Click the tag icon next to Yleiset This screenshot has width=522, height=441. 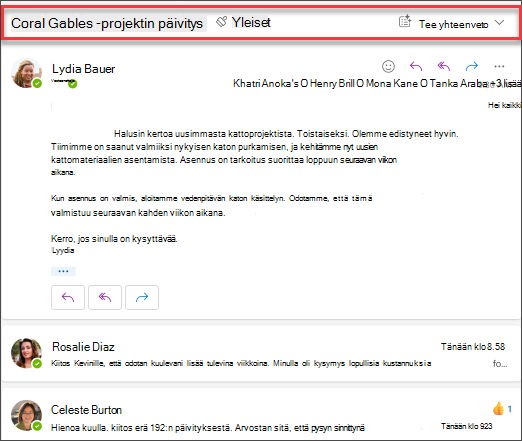[x=221, y=22]
